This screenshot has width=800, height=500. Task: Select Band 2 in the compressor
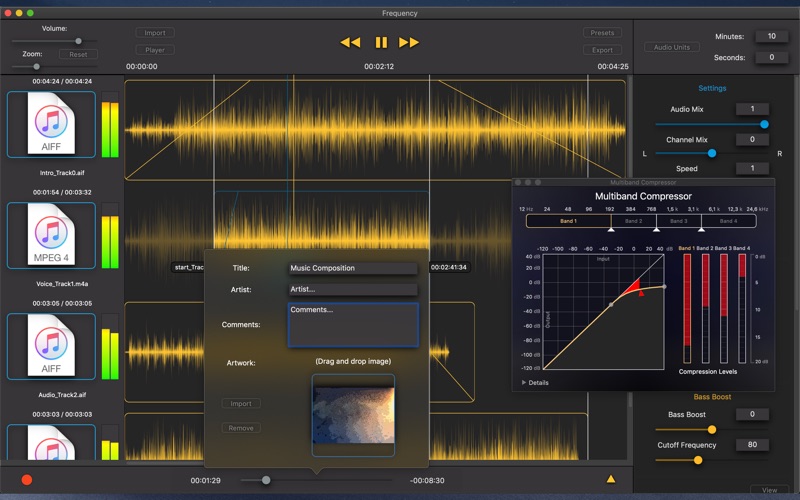pyautogui.click(x=634, y=221)
